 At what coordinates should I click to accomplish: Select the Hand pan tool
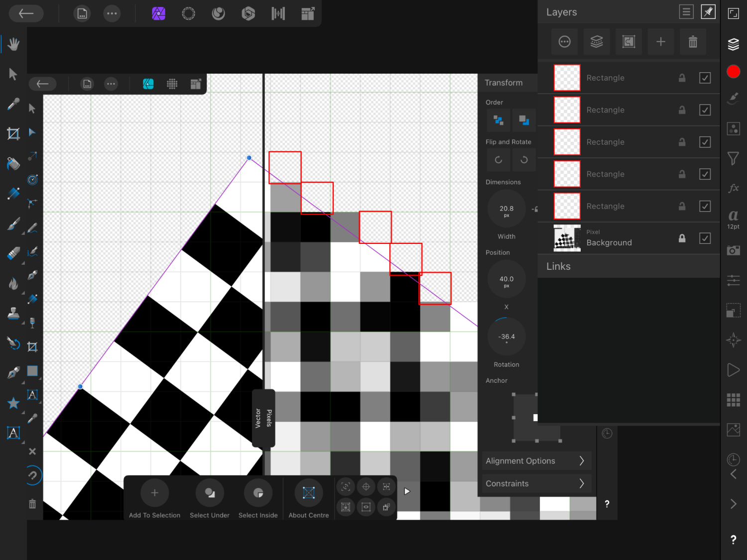coord(13,44)
